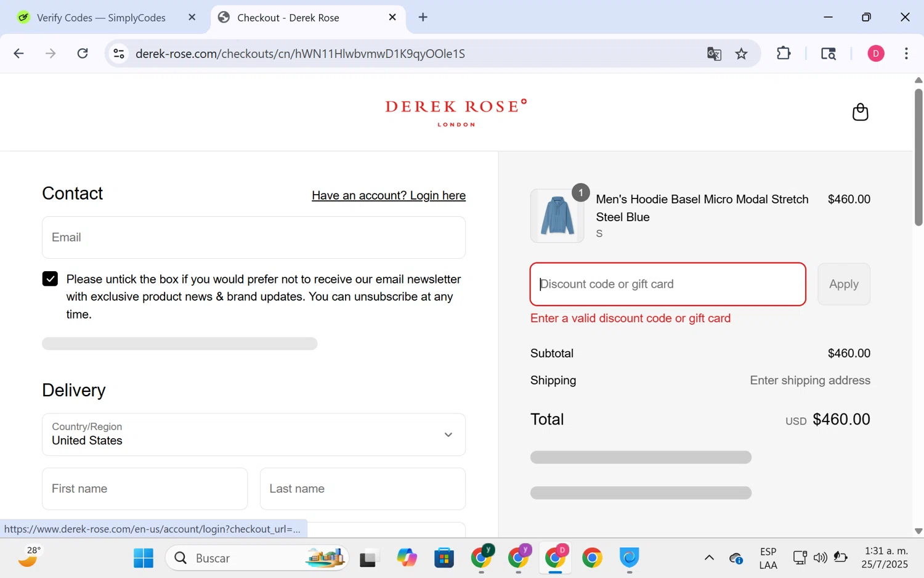The image size is (924, 578).
Task: Click the Last name field
Action: pyautogui.click(x=363, y=489)
